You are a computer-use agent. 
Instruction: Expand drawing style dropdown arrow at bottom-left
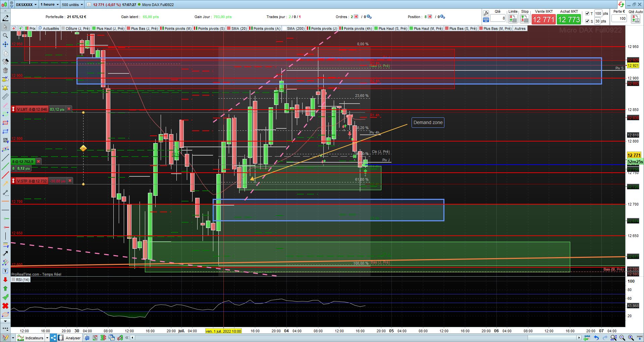(x=13, y=338)
